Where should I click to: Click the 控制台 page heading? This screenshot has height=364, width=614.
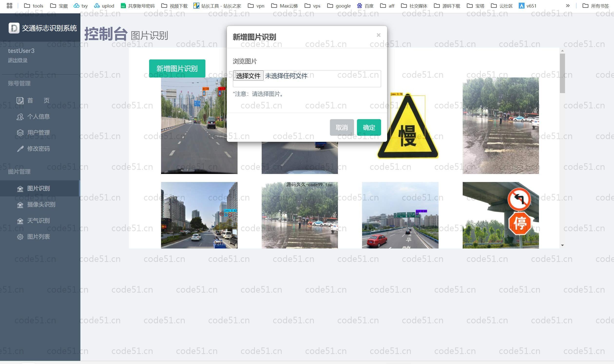(x=106, y=34)
